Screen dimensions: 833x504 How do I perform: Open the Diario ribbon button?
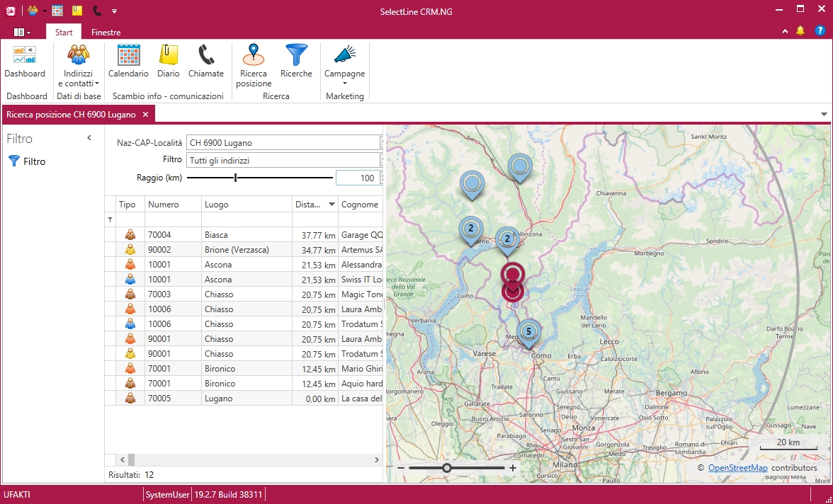[169, 63]
